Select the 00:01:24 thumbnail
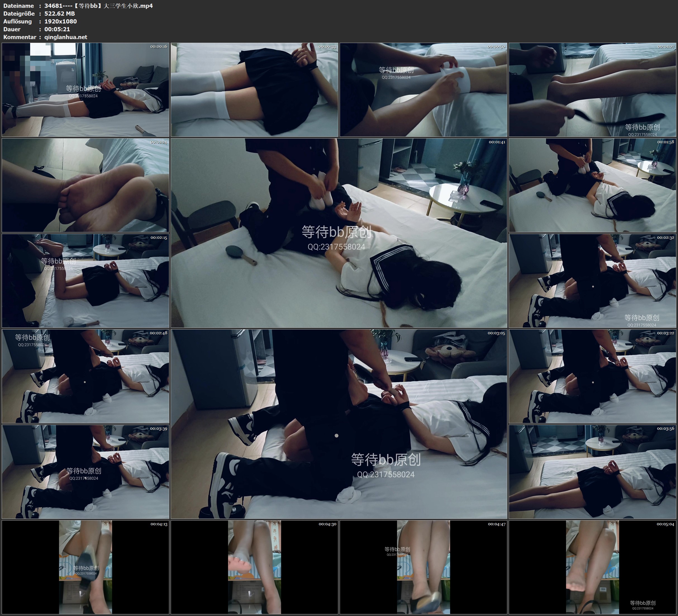The height and width of the screenshot is (616, 678). [85, 185]
